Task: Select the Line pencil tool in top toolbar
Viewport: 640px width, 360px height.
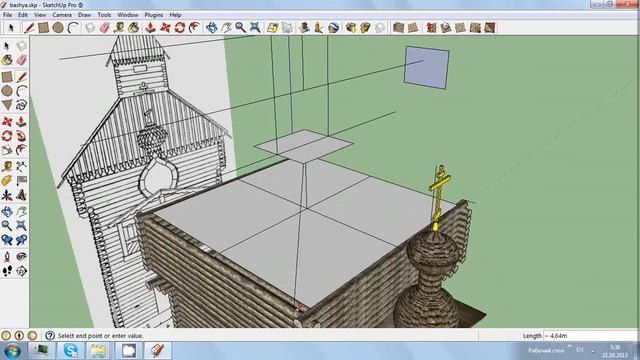Action: [29, 28]
